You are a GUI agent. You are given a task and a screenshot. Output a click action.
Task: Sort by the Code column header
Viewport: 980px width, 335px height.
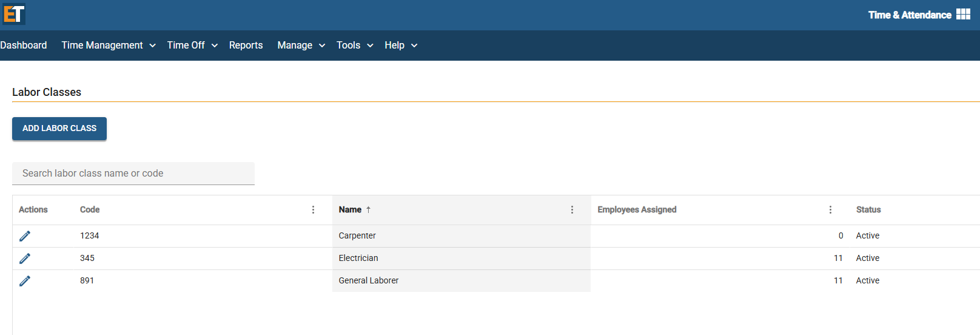tap(90, 209)
